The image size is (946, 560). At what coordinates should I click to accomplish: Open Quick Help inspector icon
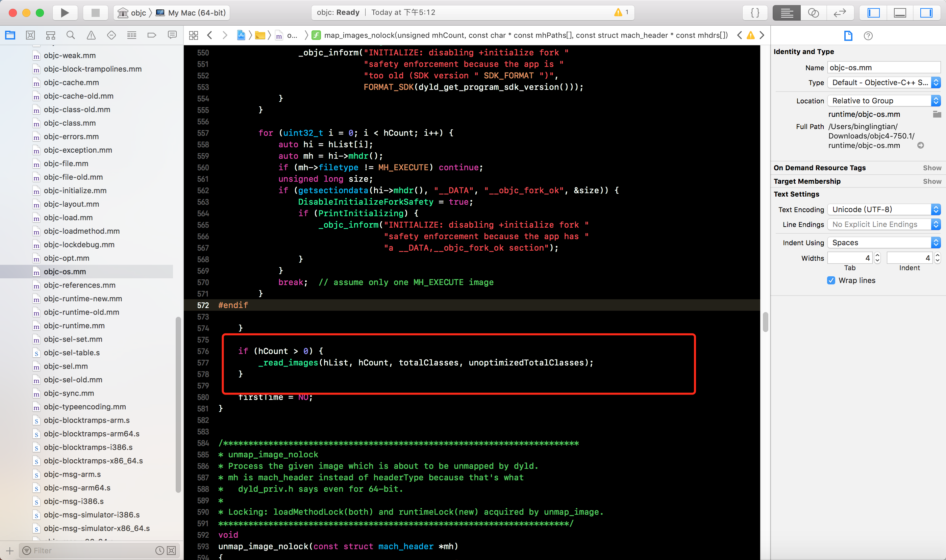click(868, 36)
